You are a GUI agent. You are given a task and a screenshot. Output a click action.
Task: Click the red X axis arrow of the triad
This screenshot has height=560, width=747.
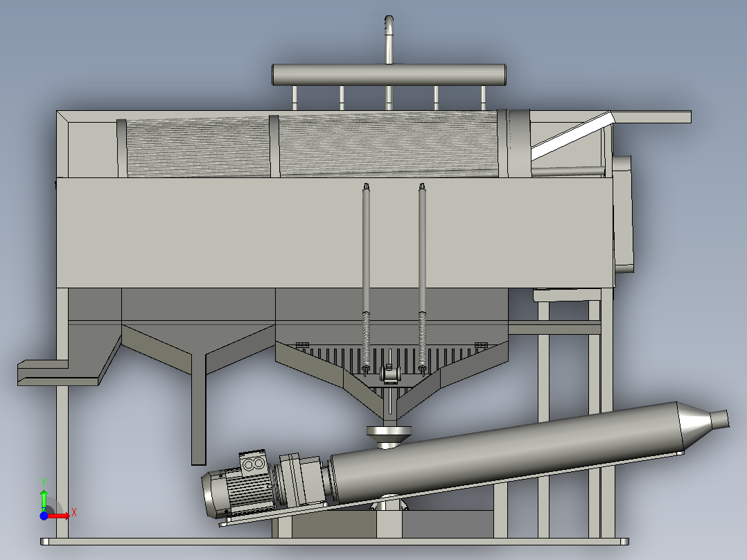click(59, 516)
